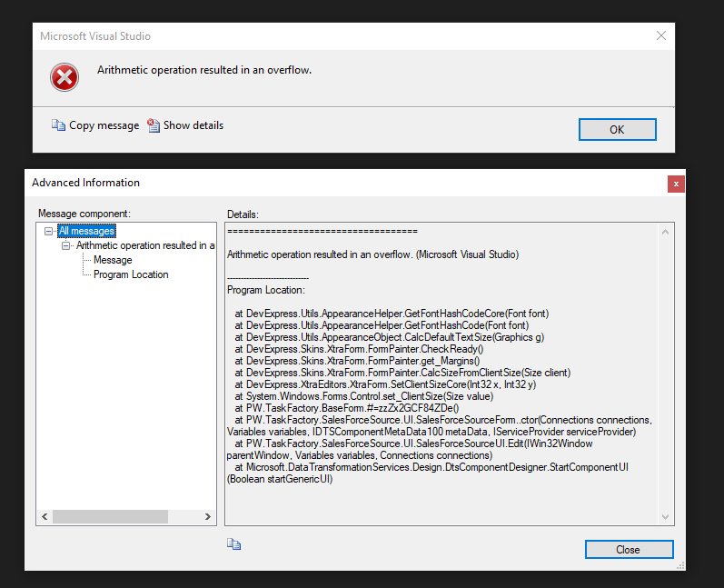The image size is (724, 588).
Task: Click the 'Details:' label
Action: click(243, 214)
